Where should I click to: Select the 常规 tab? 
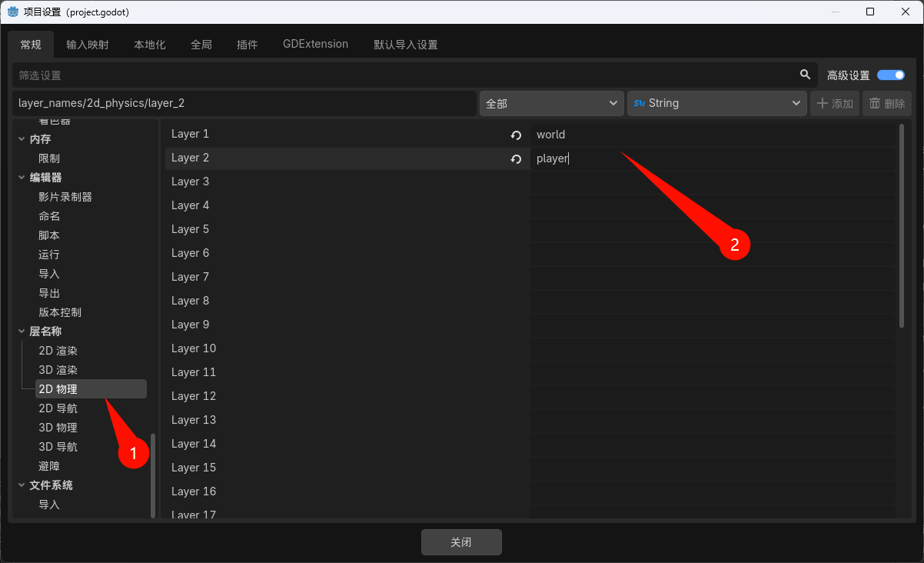(x=31, y=45)
